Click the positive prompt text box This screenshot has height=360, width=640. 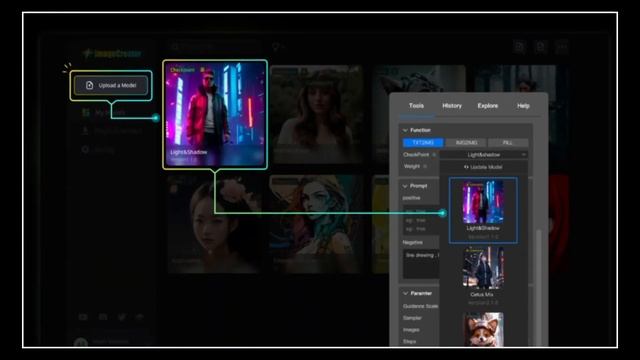420,220
